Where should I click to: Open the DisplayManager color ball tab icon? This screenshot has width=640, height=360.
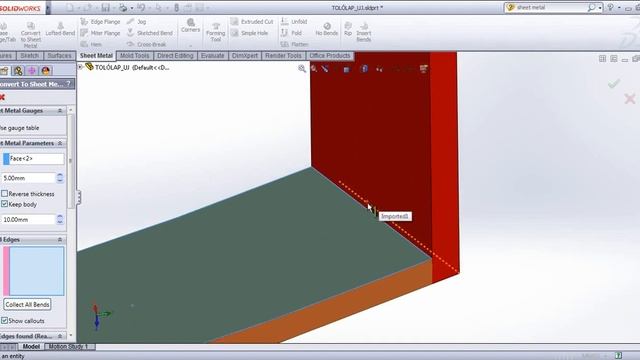click(46, 71)
